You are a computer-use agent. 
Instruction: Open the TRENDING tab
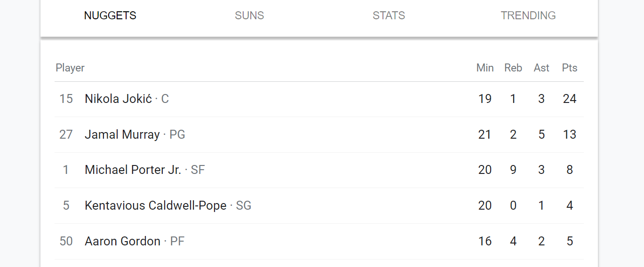coord(528,16)
